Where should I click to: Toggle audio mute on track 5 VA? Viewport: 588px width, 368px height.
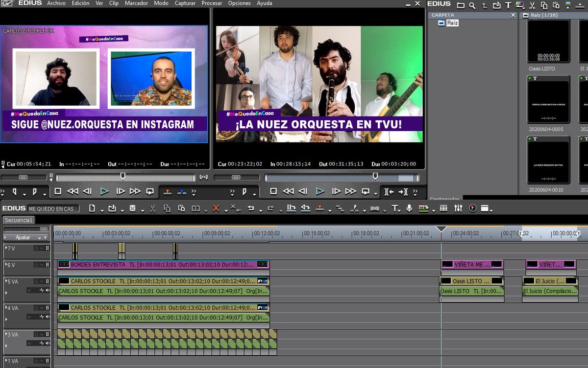tap(48, 290)
